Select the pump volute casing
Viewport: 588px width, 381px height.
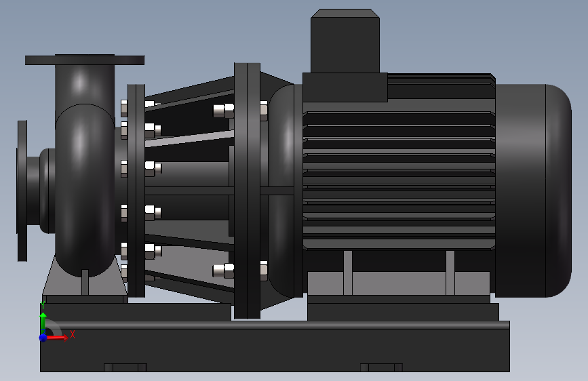tap(85, 190)
